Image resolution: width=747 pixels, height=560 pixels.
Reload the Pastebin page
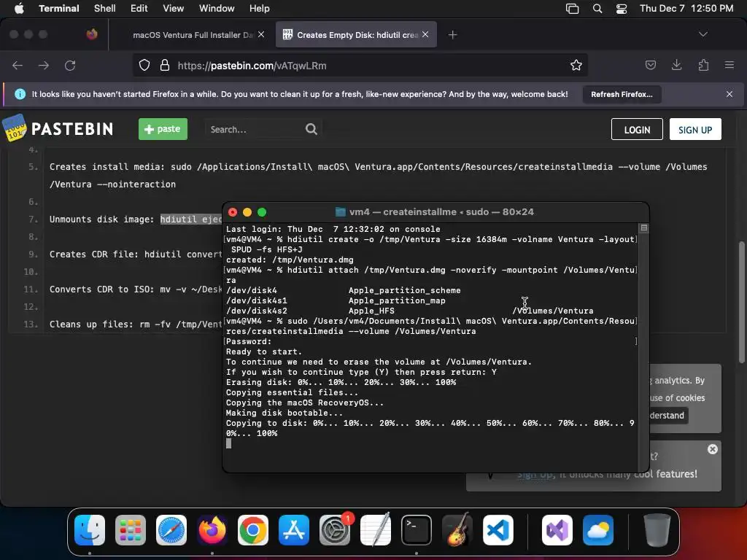pyautogui.click(x=70, y=65)
